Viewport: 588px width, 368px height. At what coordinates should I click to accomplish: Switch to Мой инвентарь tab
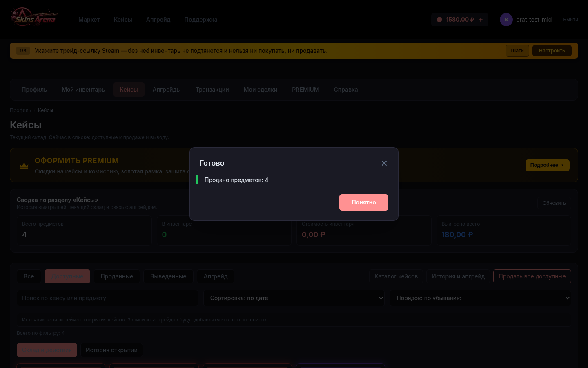[x=83, y=90]
